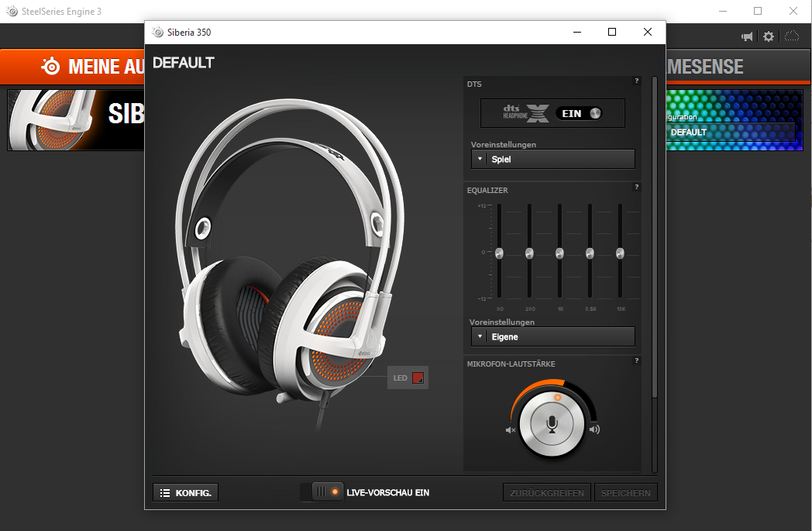Switch to the GAMESENSE tab in Engine window

[738, 67]
